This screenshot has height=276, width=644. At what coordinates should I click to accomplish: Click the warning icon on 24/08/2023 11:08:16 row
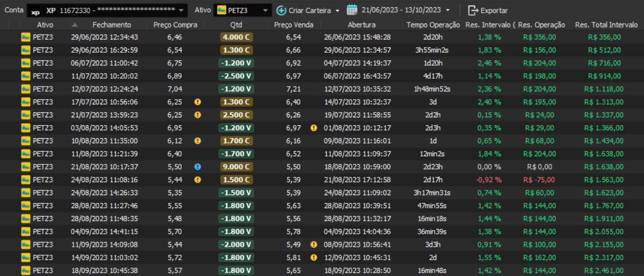pos(197,179)
